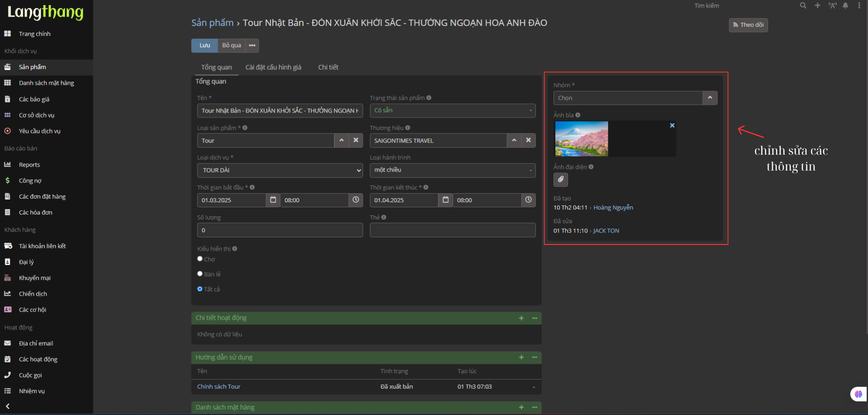Viewport: 868px width, 415px height.
Task: Switch to the Cài đặt cấu hình giá tab
Action: click(273, 67)
